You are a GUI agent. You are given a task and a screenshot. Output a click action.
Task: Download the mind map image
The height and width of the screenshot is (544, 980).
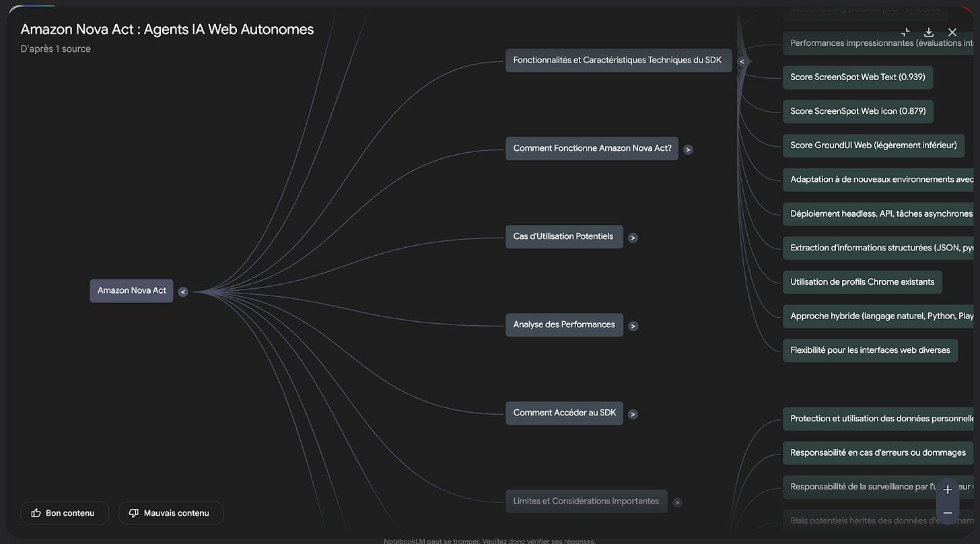[x=929, y=32]
